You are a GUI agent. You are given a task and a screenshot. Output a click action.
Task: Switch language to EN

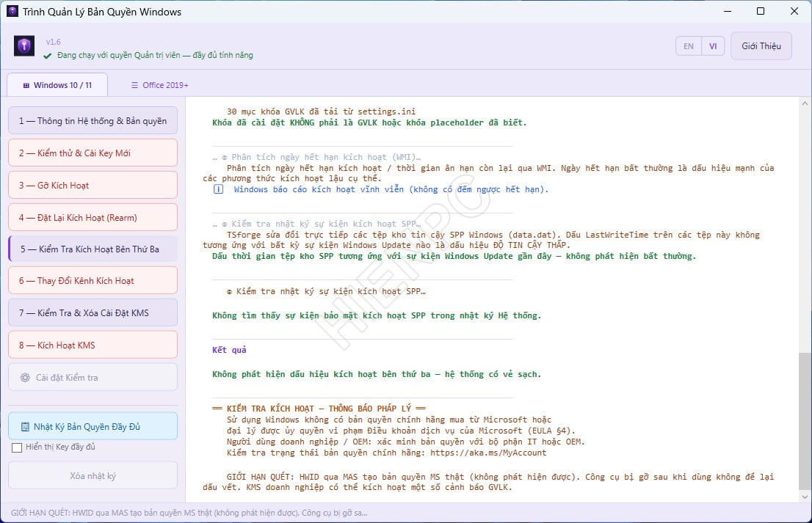point(689,46)
